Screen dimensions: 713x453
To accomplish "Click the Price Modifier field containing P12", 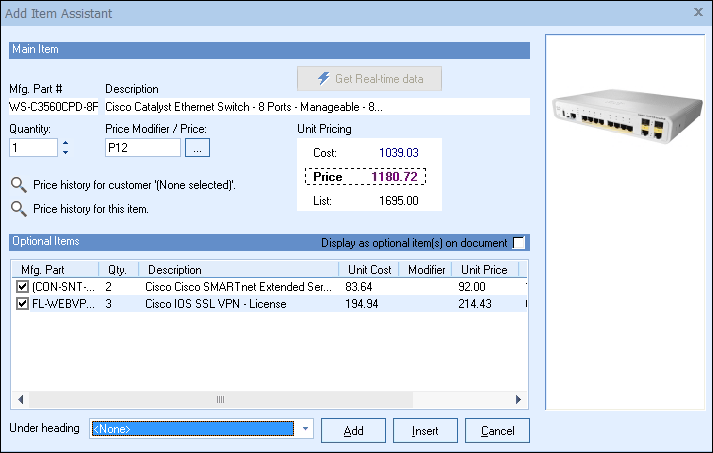I will pyautogui.click(x=142, y=148).
